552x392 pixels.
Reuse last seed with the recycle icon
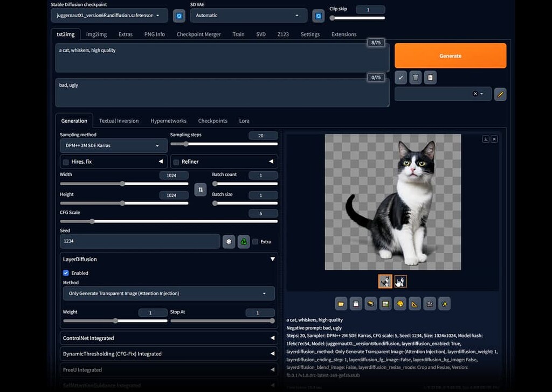(244, 242)
